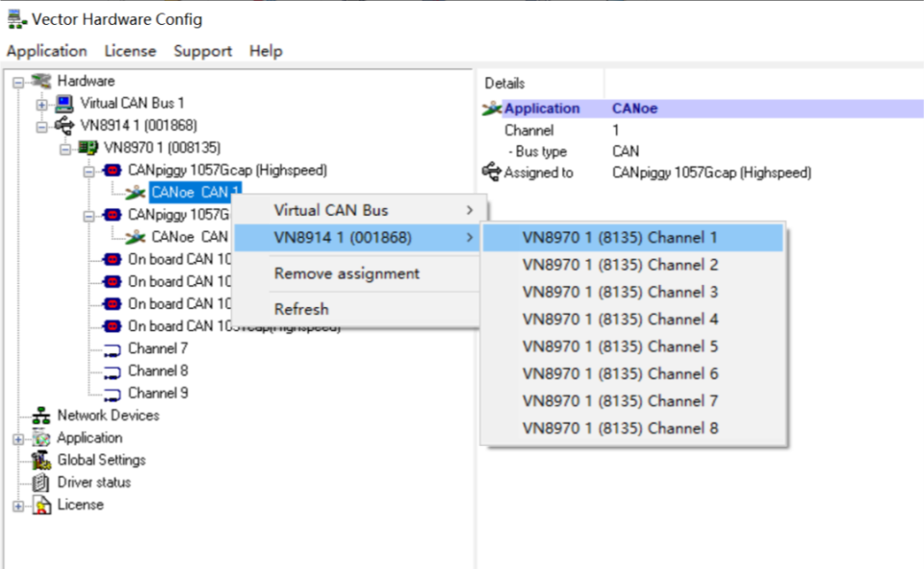Click the Network Devices icon

point(41,416)
